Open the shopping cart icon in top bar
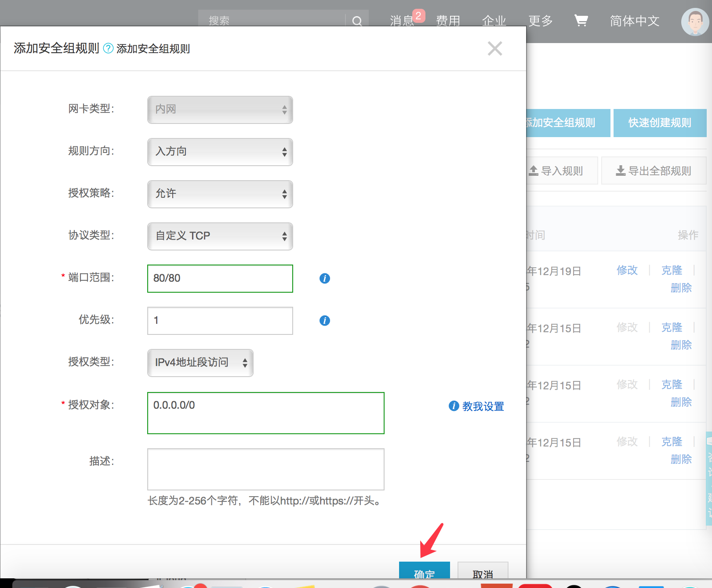 coord(581,20)
